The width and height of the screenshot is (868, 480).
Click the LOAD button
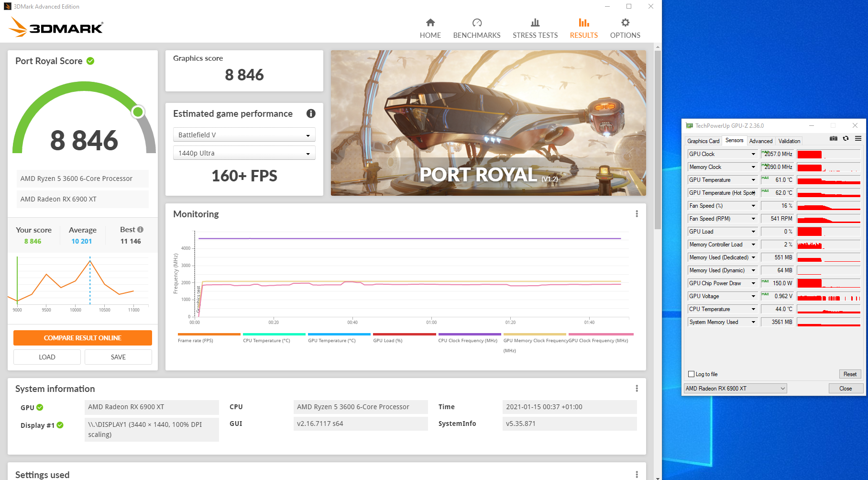pos(47,357)
